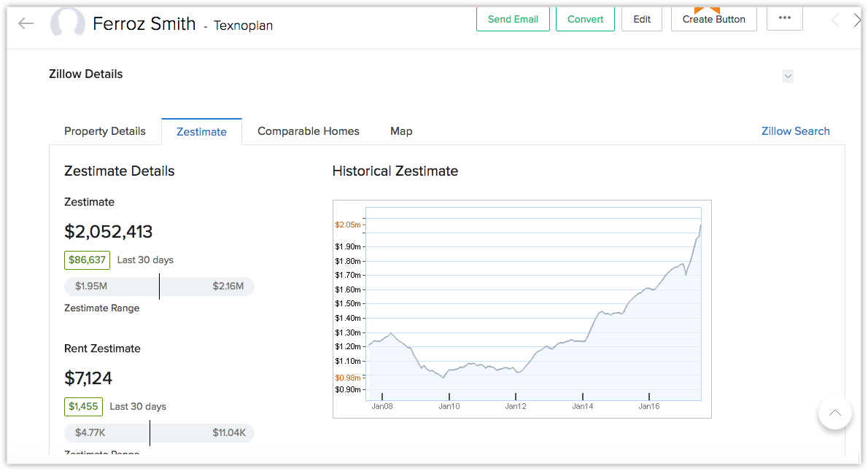The image size is (868, 471).
Task: Click the Convert button
Action: tap(585, 19)
